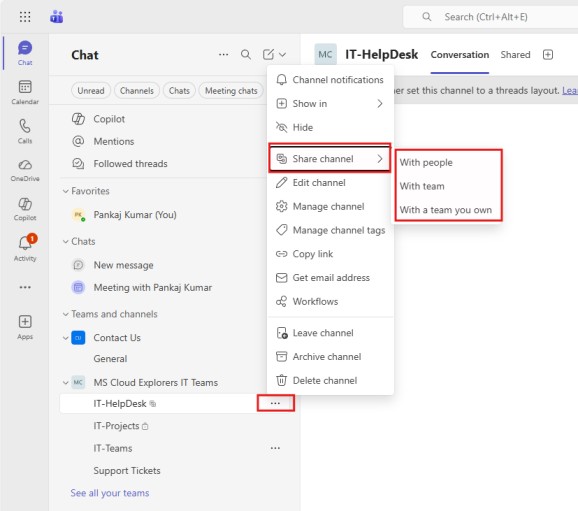This screenshot has width=578, height=511.
Task: Open Apps store from left rail
Action: click(x=25, y=327)
